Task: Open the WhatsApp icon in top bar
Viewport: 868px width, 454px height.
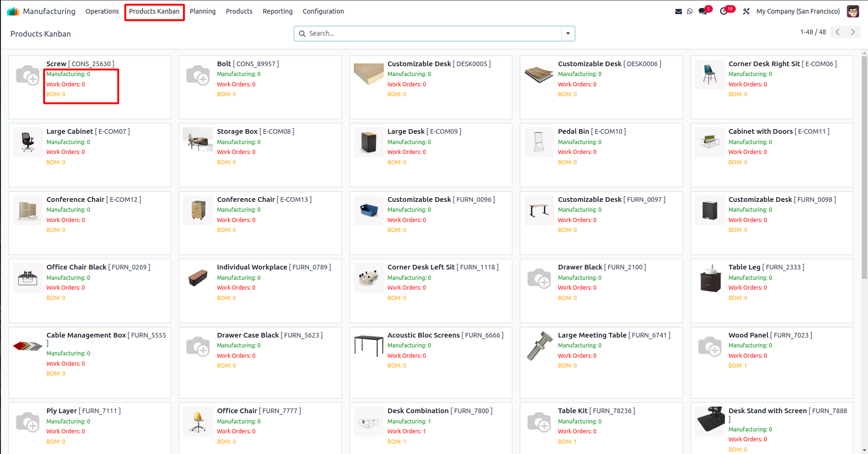Action: pos(690,11)
